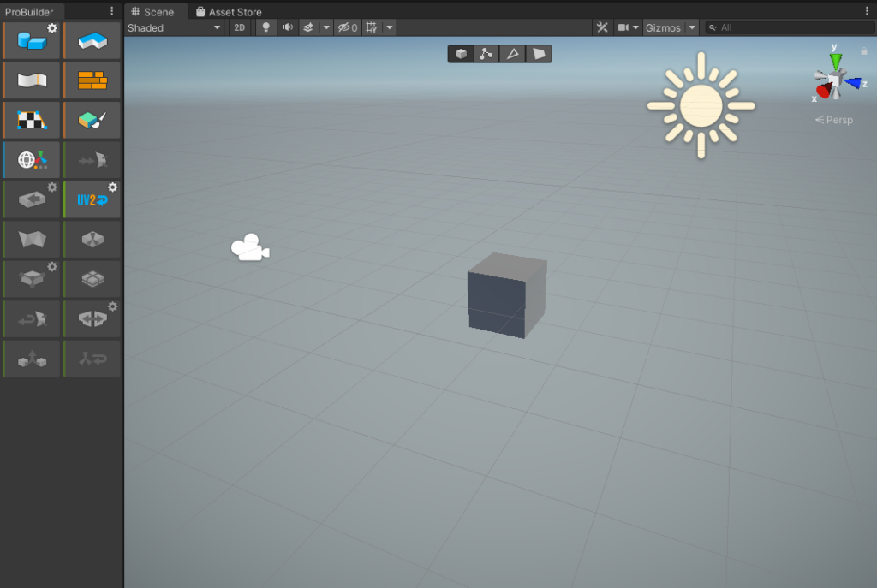877x588 pixels.
Task: Click the scene search field
Action: pyautogui.click(x=792, y=27)
